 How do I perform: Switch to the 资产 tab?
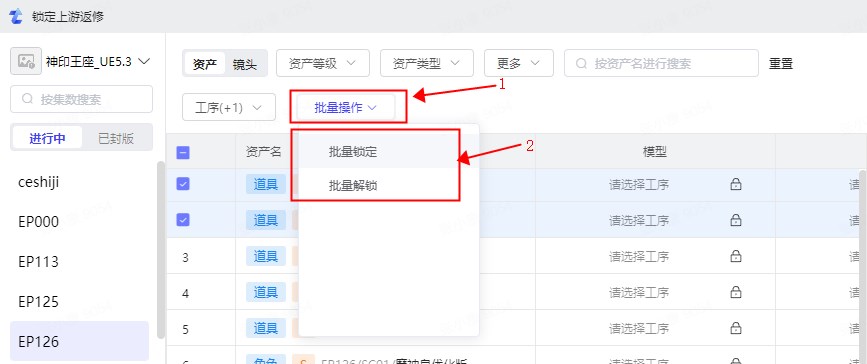click(x=205, y=64)
